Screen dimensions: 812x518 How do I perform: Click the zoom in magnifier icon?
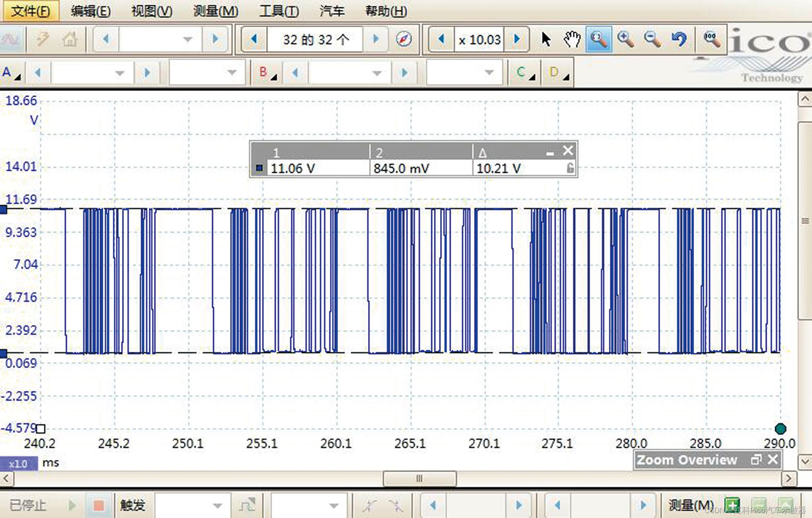point(625,39)
